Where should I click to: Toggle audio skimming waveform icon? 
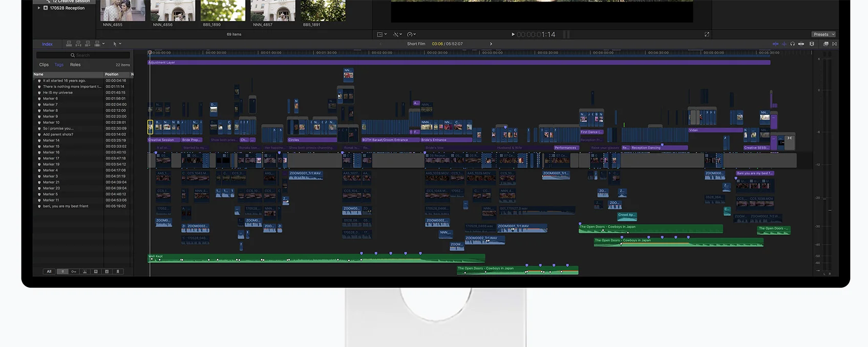[x=784, y=44]
